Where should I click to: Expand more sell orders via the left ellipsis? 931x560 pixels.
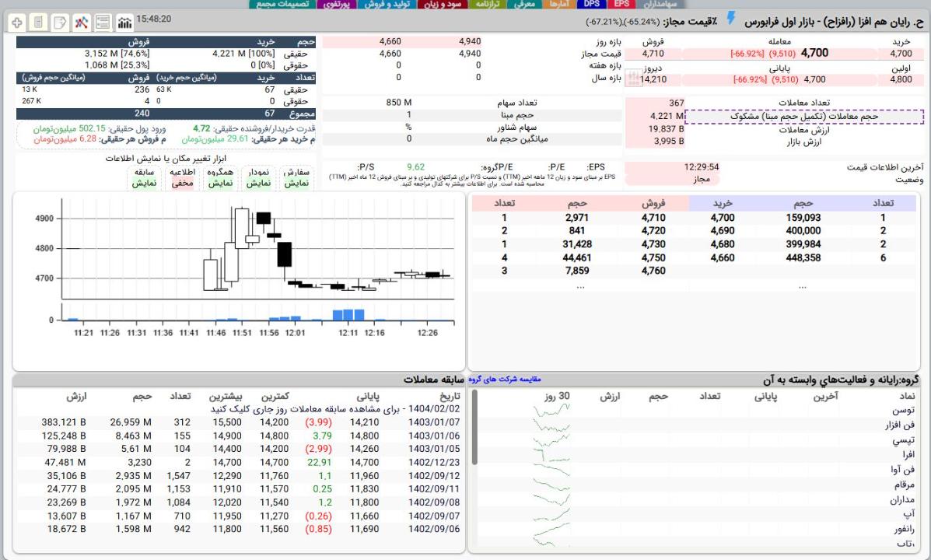(x=579, y=286)
